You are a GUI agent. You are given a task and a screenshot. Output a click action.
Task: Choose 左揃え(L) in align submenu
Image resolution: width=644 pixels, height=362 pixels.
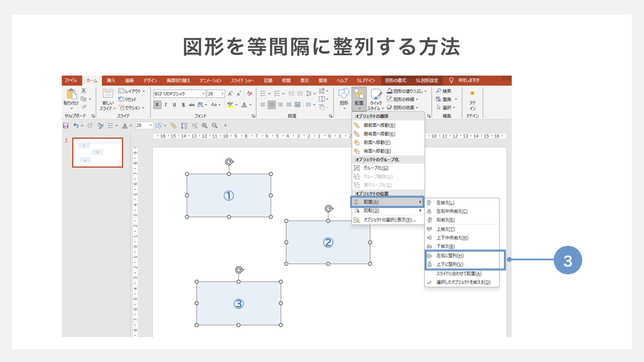462,203
